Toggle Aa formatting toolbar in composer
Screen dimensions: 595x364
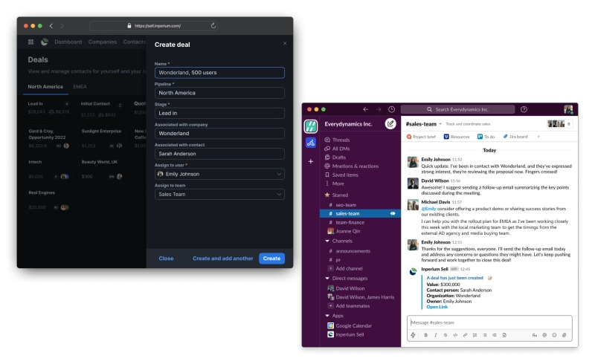tap(534, 335)
